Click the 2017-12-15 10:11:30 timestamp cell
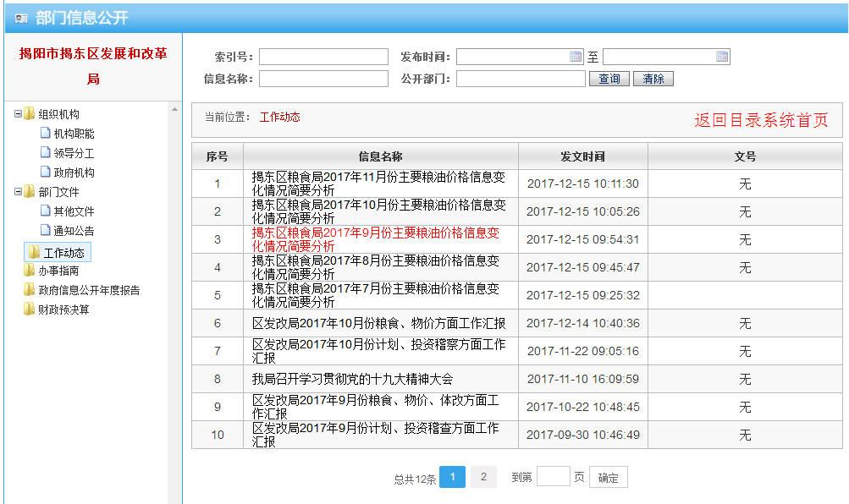849x504 pixels. [x=583, y=184]
